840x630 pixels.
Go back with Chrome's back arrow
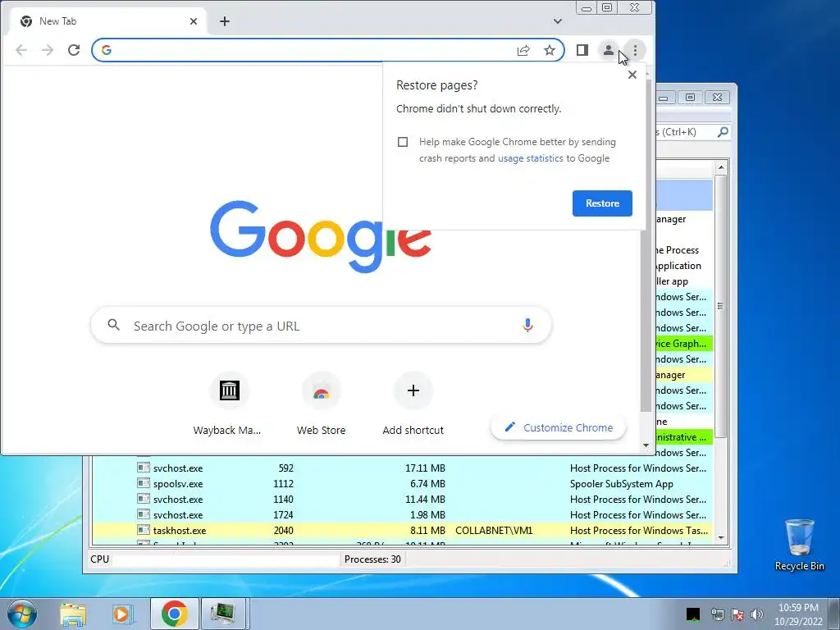pos(21,50)
